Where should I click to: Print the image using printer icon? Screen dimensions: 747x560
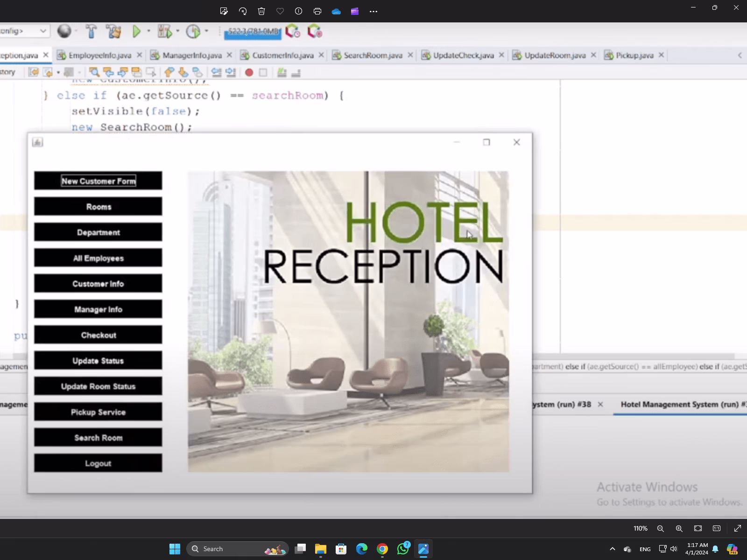coord(317,11)
